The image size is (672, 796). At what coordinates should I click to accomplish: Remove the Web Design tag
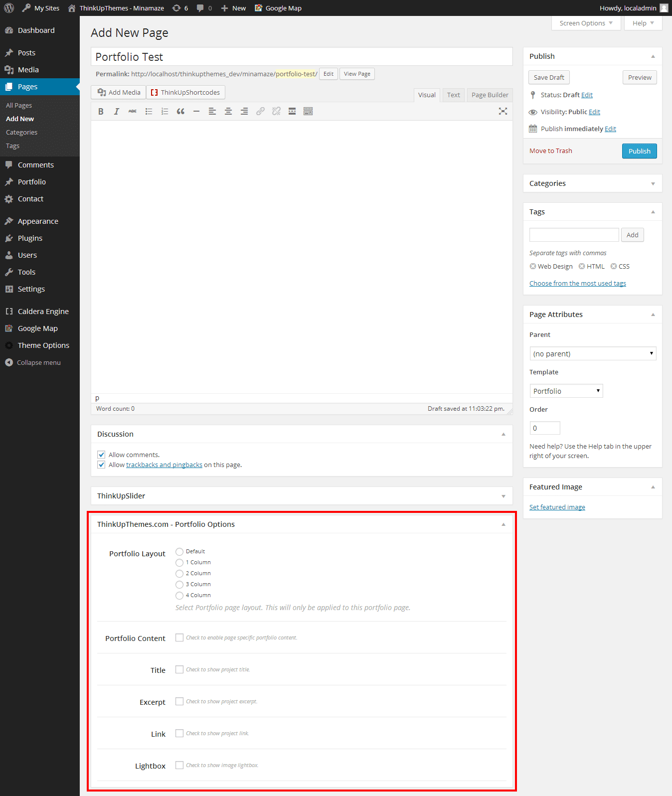click(533, 266)
